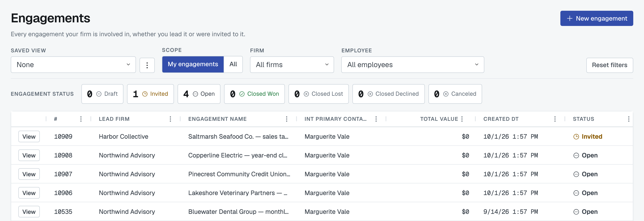Open the # column menu dots
644x221 pixels.
tap(81, 119)
